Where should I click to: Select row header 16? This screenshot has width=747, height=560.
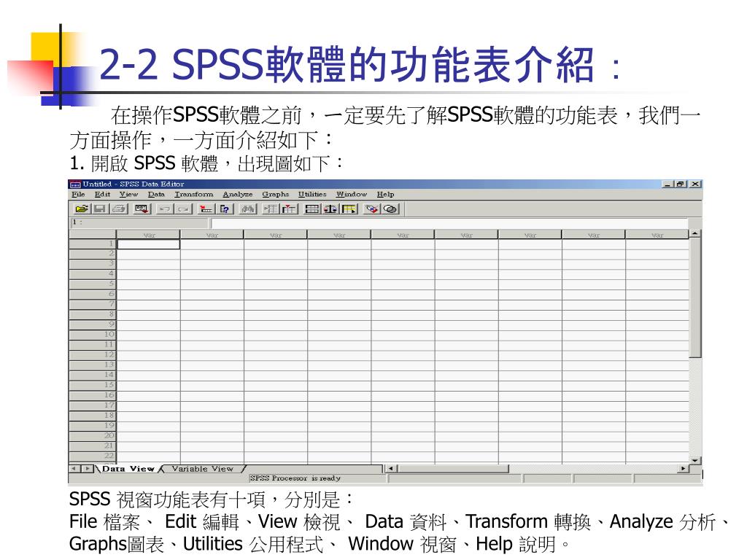tap(93, 396)
